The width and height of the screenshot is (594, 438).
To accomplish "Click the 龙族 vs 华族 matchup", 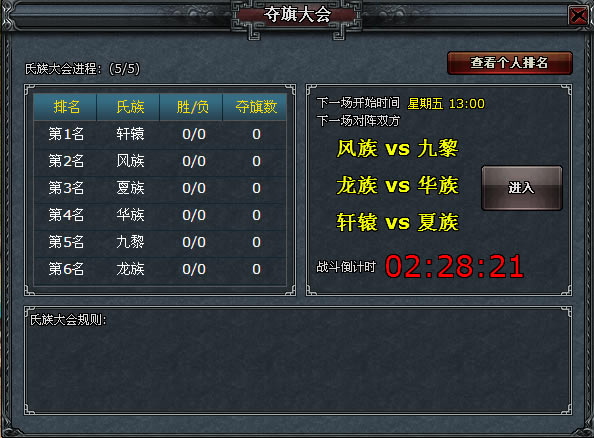I will (397, 186).
